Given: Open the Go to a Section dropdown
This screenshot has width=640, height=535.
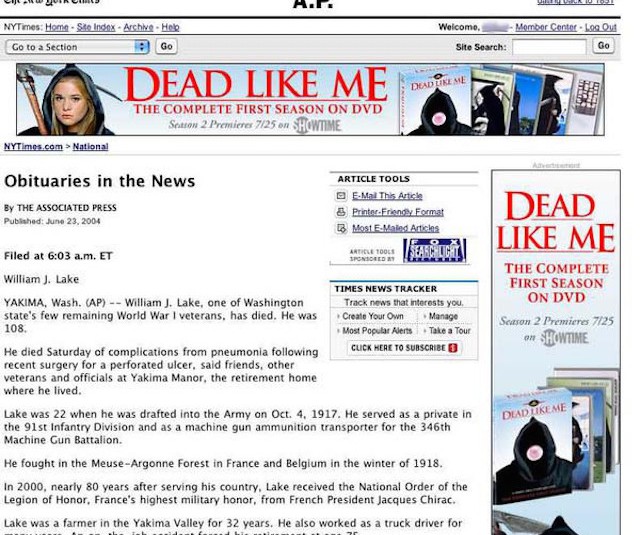Looking at the screenshot, I should [77, 47].
